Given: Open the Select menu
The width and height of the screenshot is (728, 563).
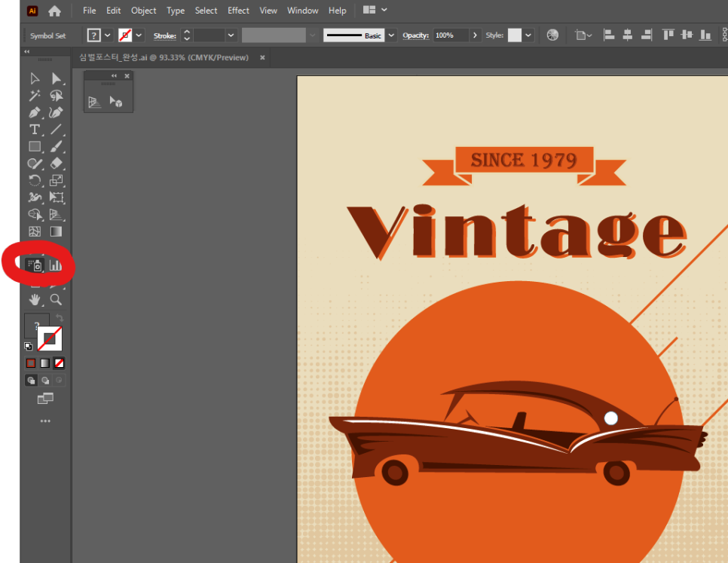Looking at the screenshot, I should coord(206,11).
